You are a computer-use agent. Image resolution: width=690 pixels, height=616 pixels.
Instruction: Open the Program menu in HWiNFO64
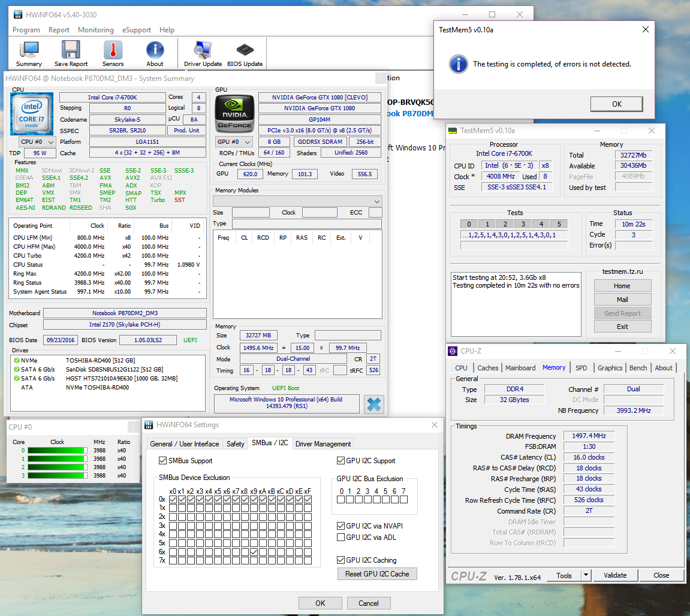(26, 30)
